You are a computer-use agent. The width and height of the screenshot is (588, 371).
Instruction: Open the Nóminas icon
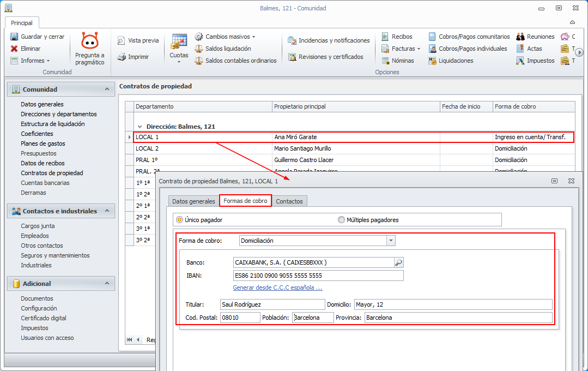(x=385, y=61)
